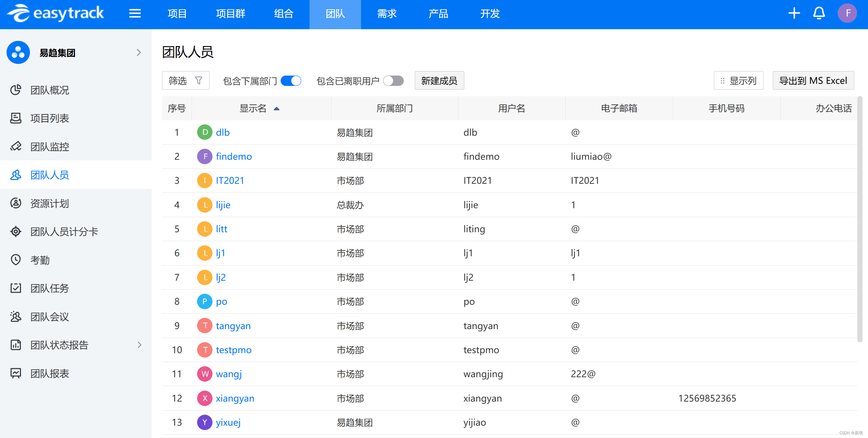
Task: Toggle 包含下属部门 switch off
Action: tap(291, 81)
